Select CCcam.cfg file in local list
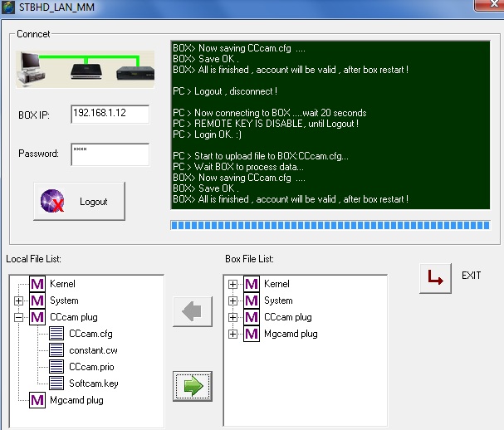 pyautogui.click(x=91, y=334)
